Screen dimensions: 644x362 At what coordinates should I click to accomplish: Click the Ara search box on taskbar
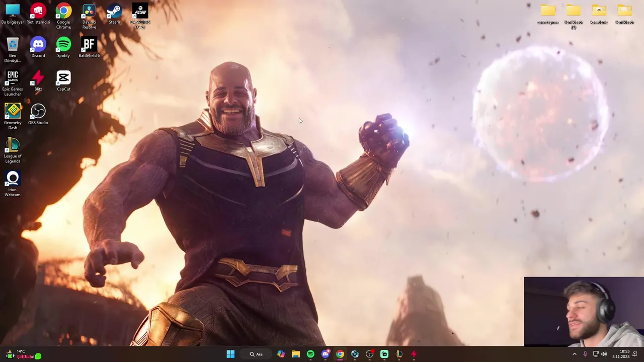tap(256, 354)
